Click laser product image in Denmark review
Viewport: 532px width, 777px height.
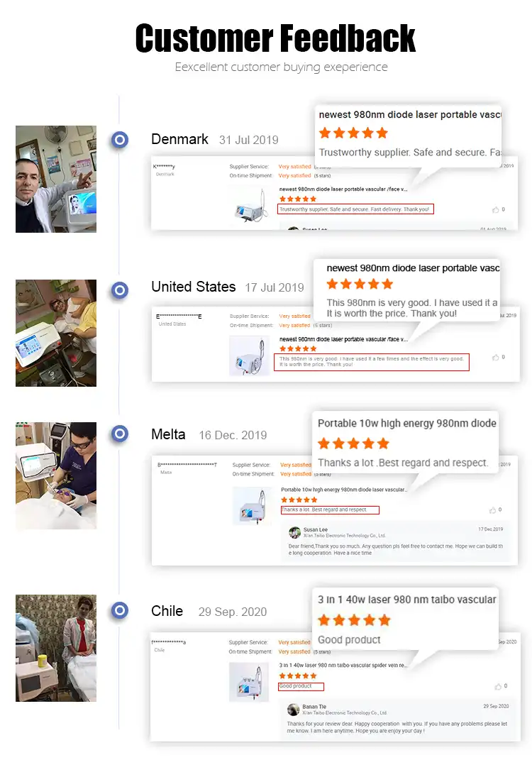250,206
